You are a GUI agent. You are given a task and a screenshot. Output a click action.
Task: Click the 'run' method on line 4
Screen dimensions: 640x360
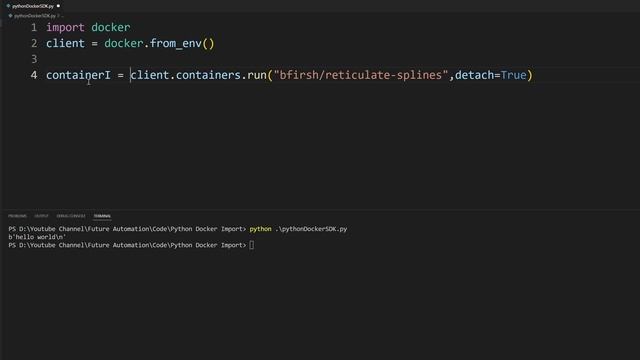click(x=257, y=76)
